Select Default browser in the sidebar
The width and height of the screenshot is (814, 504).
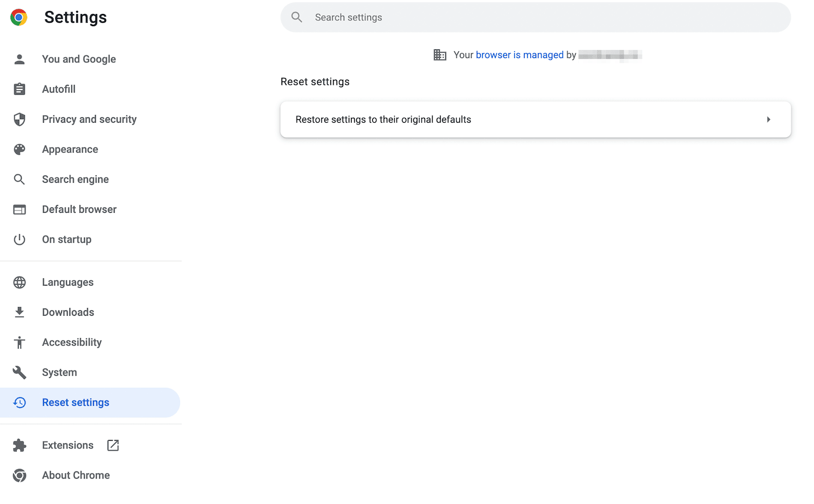(x=79, y=209)
